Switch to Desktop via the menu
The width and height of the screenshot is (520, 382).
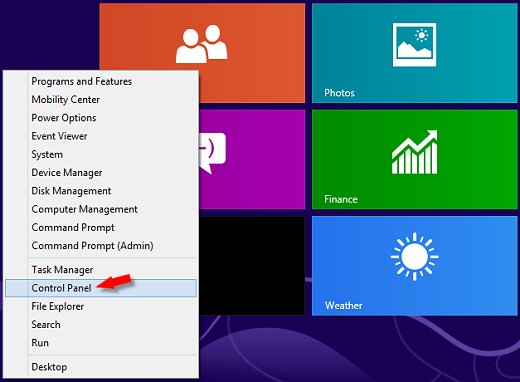point(101,367)
